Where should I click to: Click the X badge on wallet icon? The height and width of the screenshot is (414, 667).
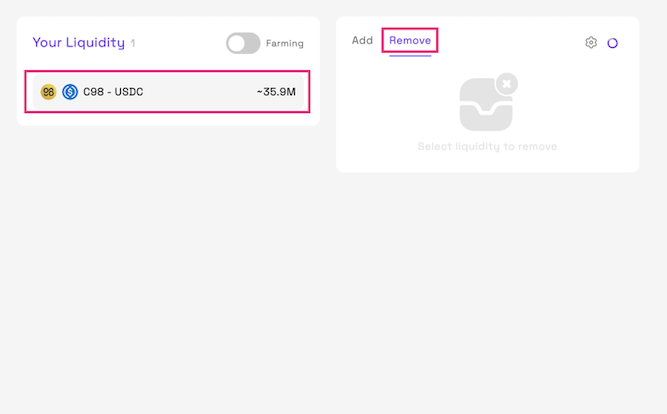(507, 84)
